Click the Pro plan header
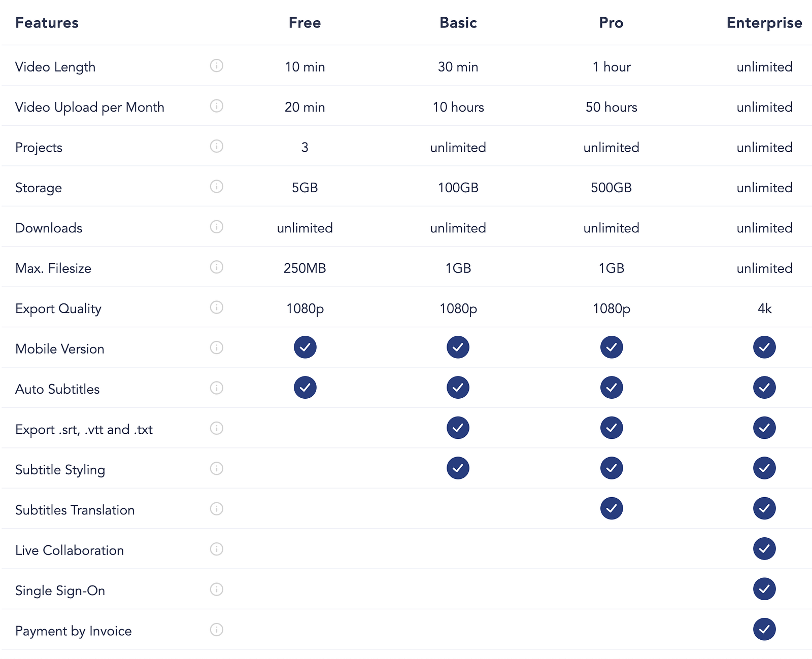Image resolution: width=812 pixels, height=659 pixels. tap(612, 23)
